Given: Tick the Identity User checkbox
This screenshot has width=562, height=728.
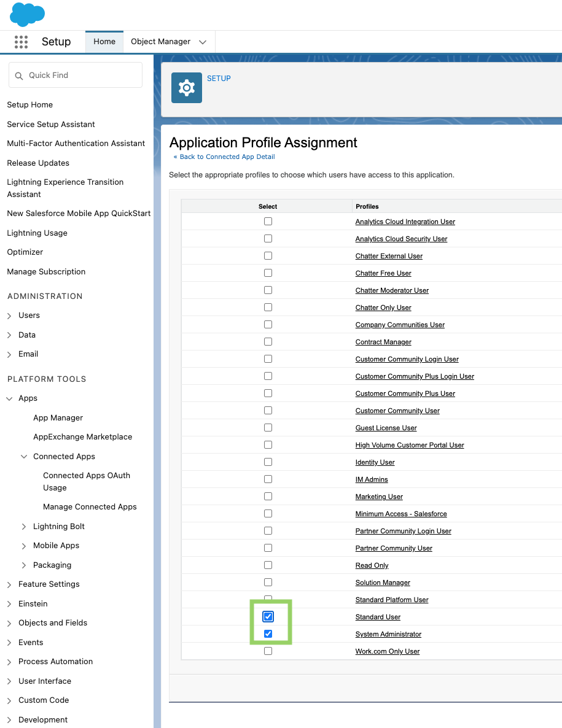Looking at the screenshot, I should [x=268, y=462].
